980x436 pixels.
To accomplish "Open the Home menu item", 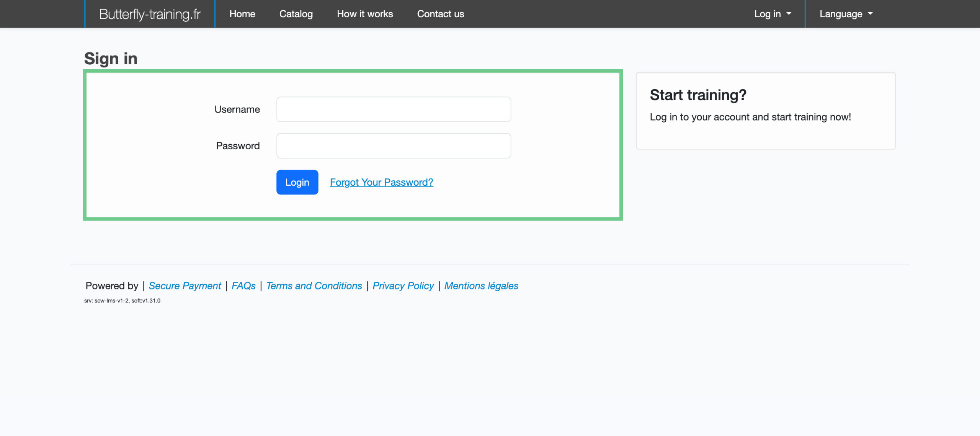I will click(x=242, y=14).
